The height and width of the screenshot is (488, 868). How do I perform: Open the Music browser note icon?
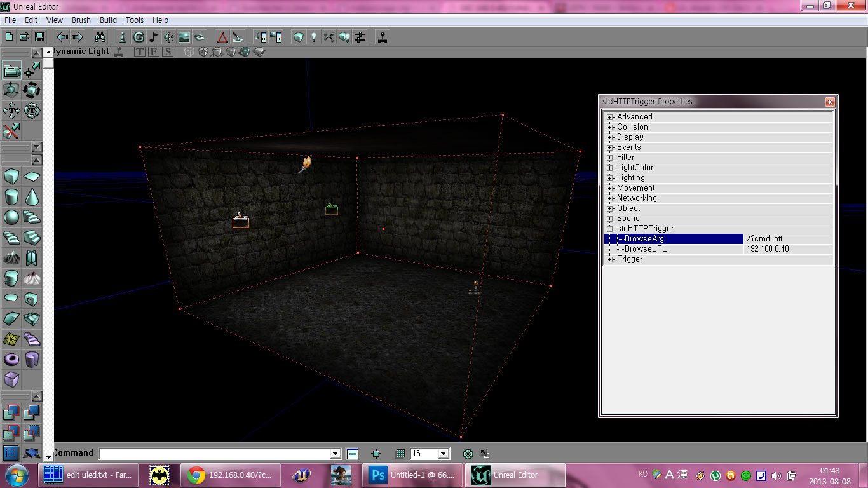coord(153,37)
